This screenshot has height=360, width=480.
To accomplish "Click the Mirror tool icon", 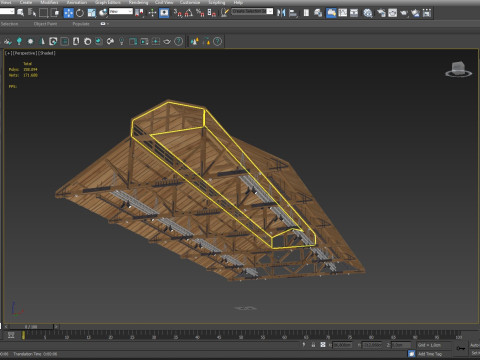I will (x=281, y=13).
